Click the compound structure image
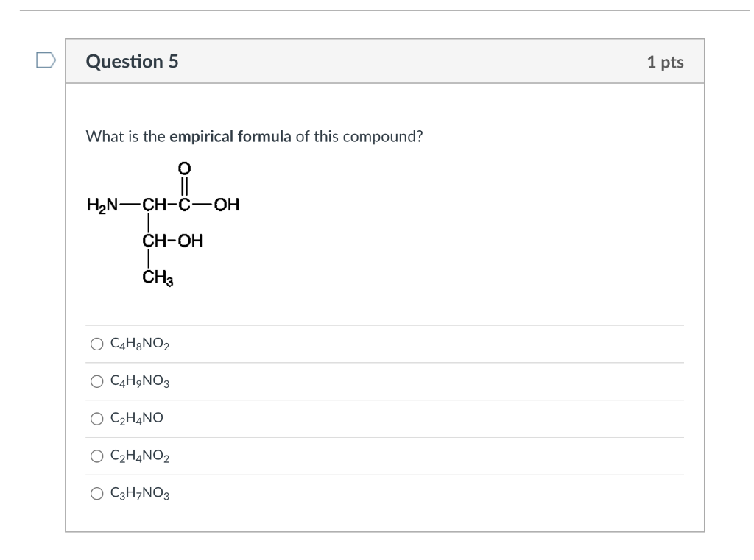754x560 pixels. click(x=162, y=221)
